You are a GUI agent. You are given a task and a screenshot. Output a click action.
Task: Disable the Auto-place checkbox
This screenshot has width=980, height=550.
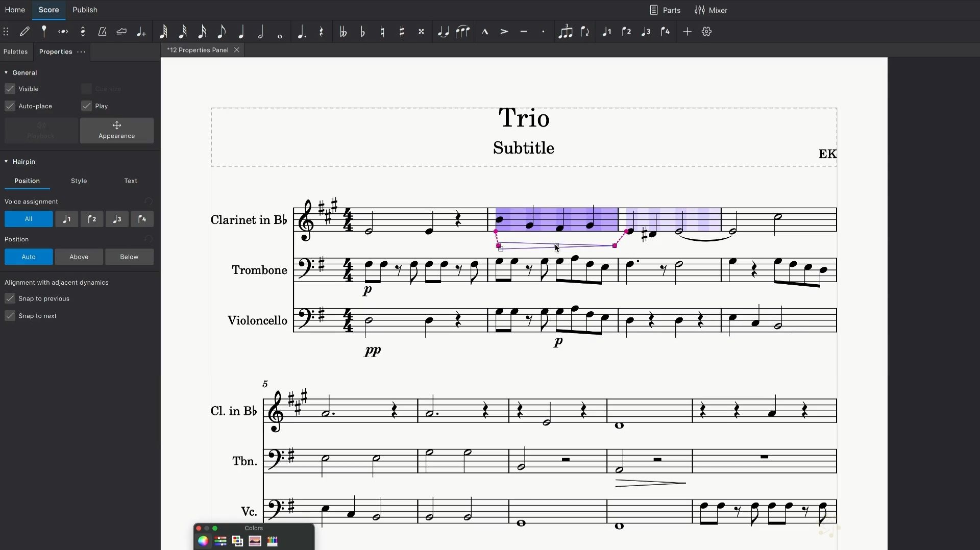(x=10, y=106)
